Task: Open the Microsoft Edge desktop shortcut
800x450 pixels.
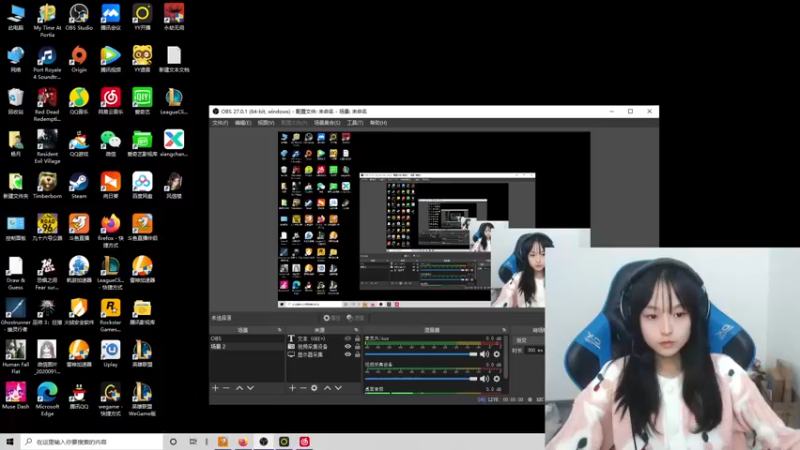Action: click(x=47, y=399)
